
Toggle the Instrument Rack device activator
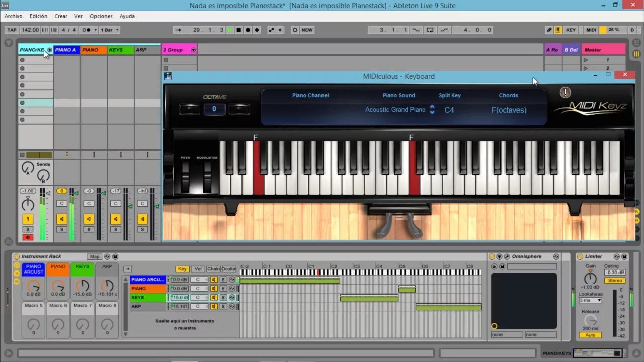click(17, 256)
